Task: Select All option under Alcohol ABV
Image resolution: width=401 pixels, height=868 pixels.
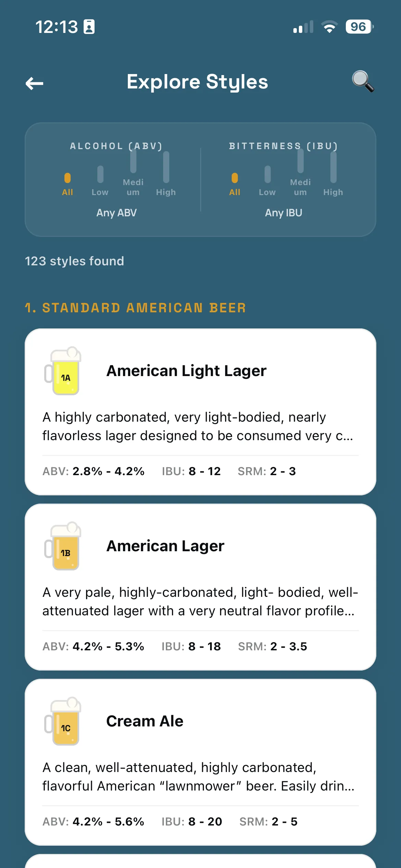Action: 68,184
